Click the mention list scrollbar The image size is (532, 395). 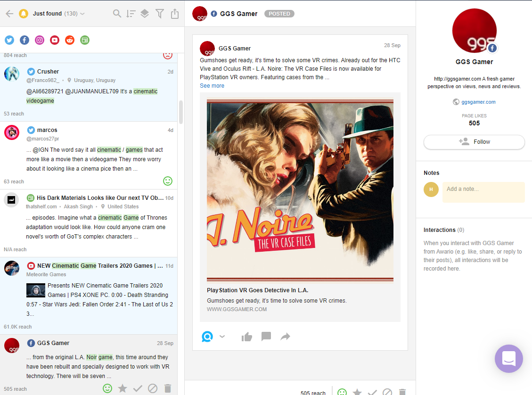[x=181, y=112]
